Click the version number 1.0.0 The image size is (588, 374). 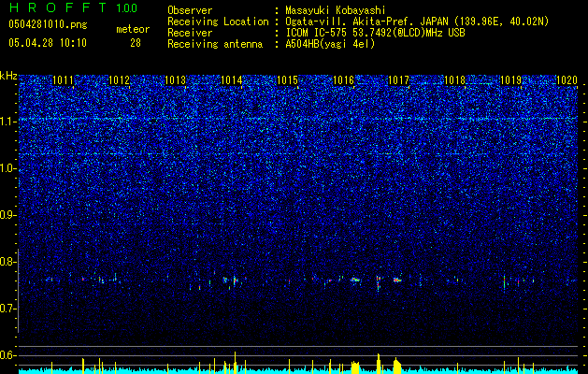(x=127, y=7)
